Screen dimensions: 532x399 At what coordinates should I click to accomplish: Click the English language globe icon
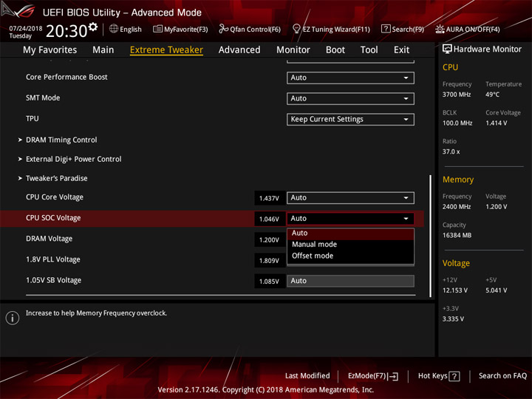[x=114, y=29]
